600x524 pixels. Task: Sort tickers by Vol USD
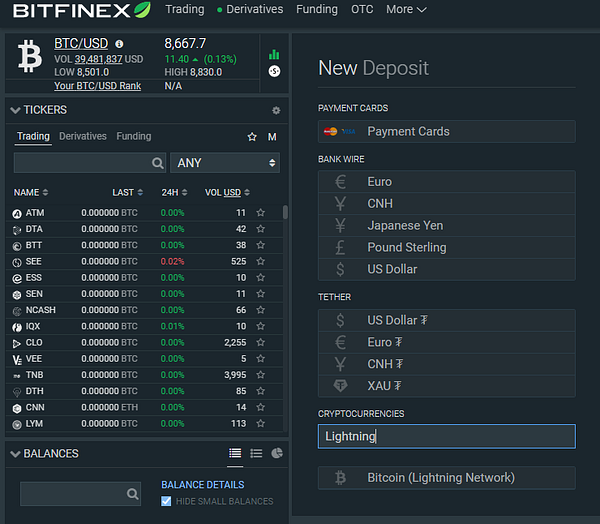[227, 193]
